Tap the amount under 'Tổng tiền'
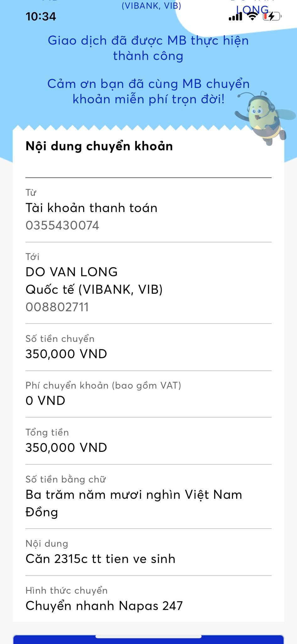Viewport: 297px width, 644px height. point(66,447)
